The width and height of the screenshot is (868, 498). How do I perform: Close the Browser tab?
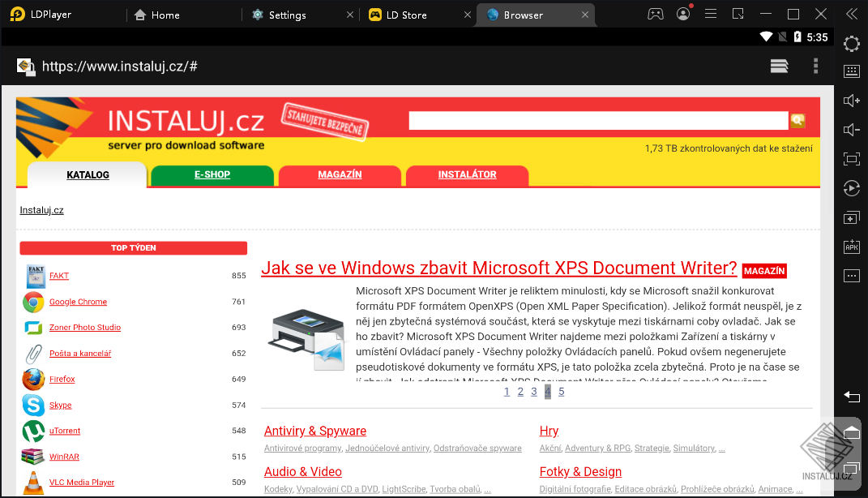(x=584, y=15)
